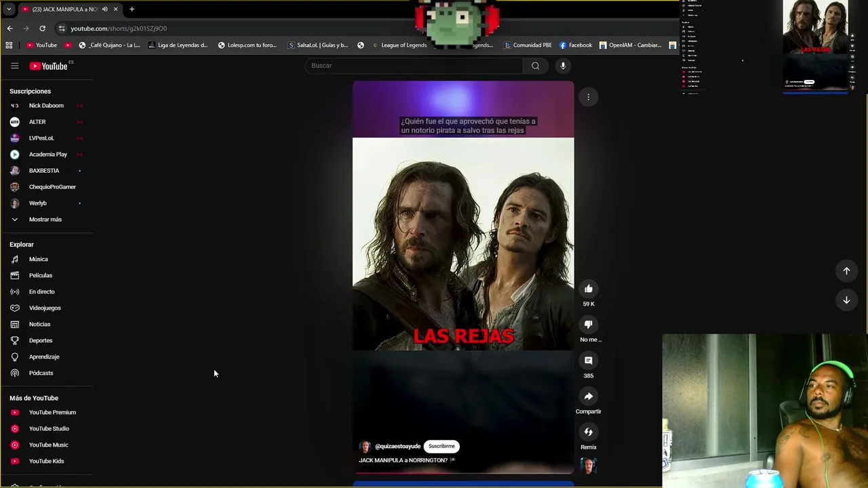Click the Short title JACK MANIPULA a NORRINGTON

tap(403, 460)
